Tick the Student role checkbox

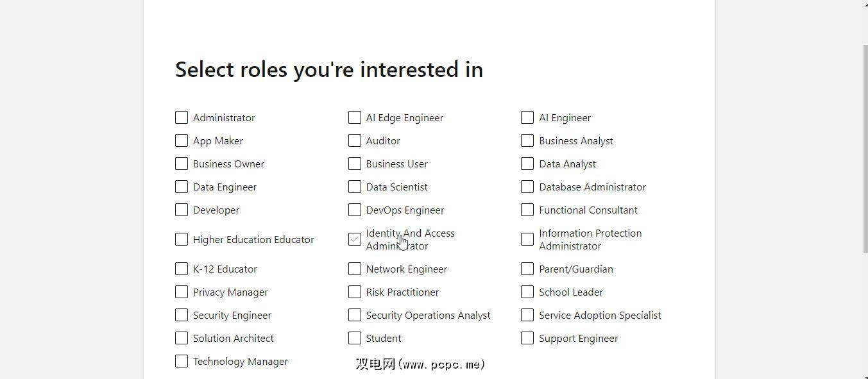click(x=355, y=338)
